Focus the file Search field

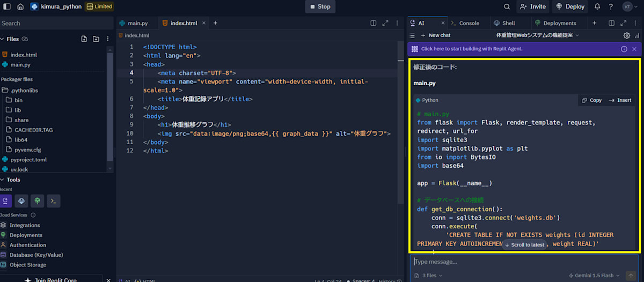(x=56, y=23)
